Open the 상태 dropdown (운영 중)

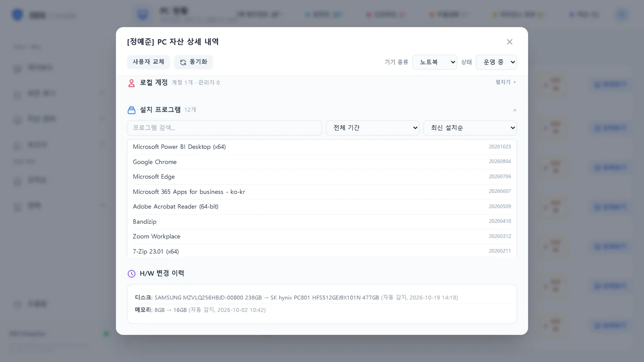point(496,62)
